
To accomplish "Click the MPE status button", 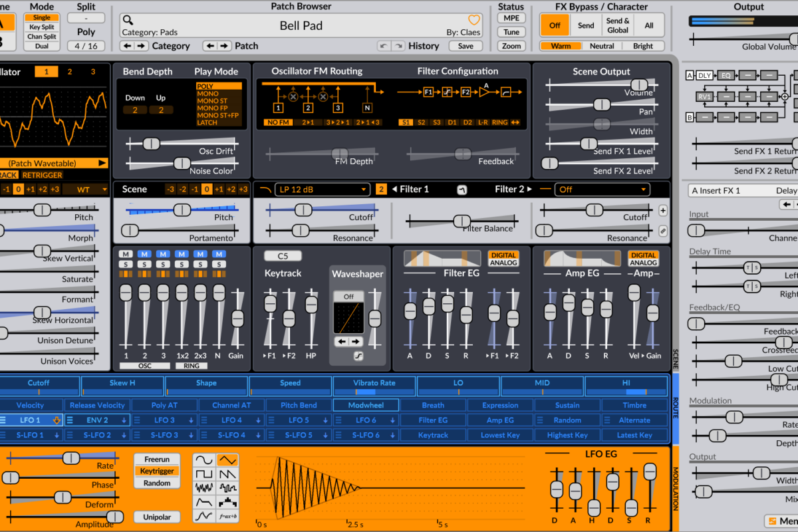I will point(511,18).
